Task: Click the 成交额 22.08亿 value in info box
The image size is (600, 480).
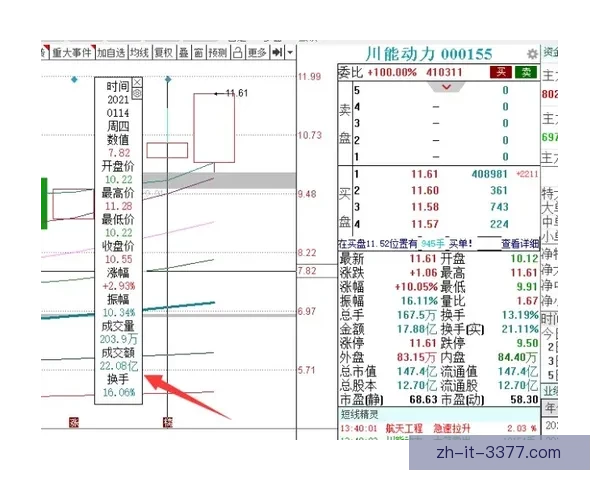Action: point(119,366)
